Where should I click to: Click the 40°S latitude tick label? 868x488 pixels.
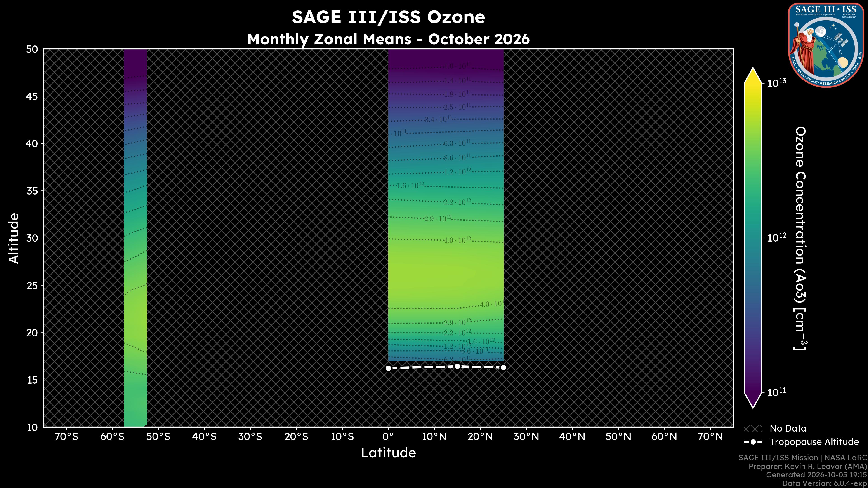tap(204, 437)
